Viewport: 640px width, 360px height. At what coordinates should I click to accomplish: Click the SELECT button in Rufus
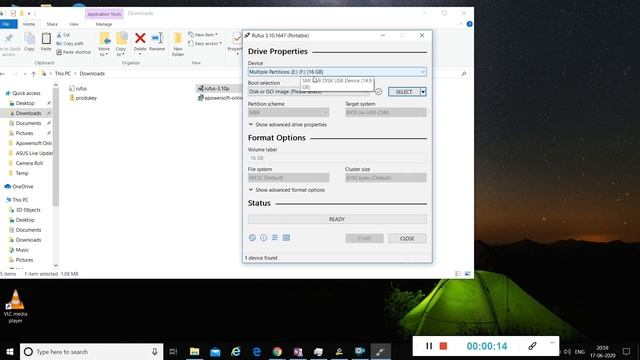point(404,92)
